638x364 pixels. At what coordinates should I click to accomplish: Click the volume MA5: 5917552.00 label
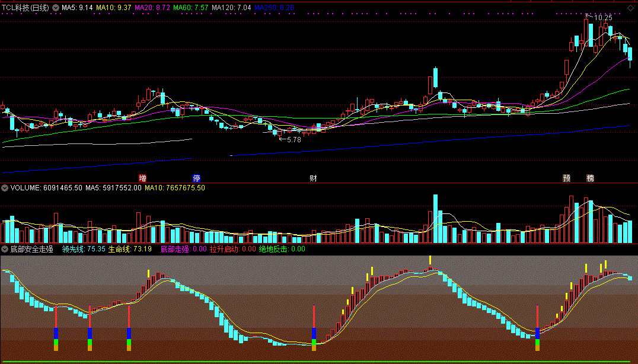(113, 188)
